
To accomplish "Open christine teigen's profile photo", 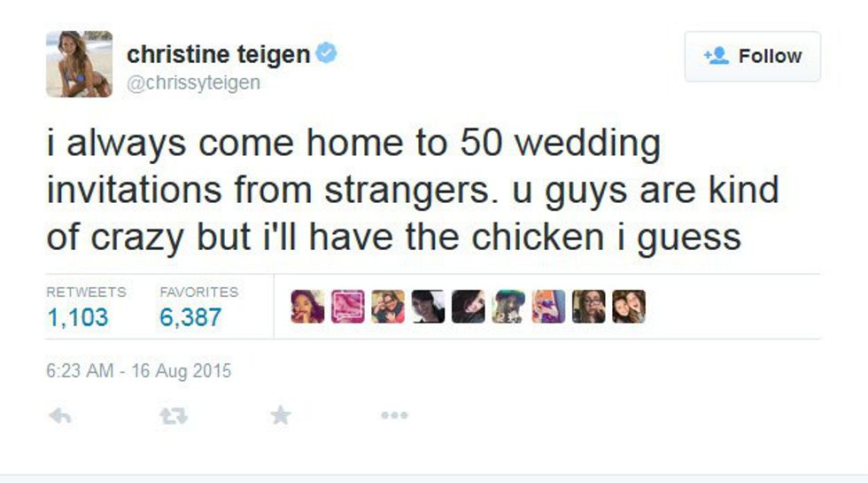I will click(80, 64).
